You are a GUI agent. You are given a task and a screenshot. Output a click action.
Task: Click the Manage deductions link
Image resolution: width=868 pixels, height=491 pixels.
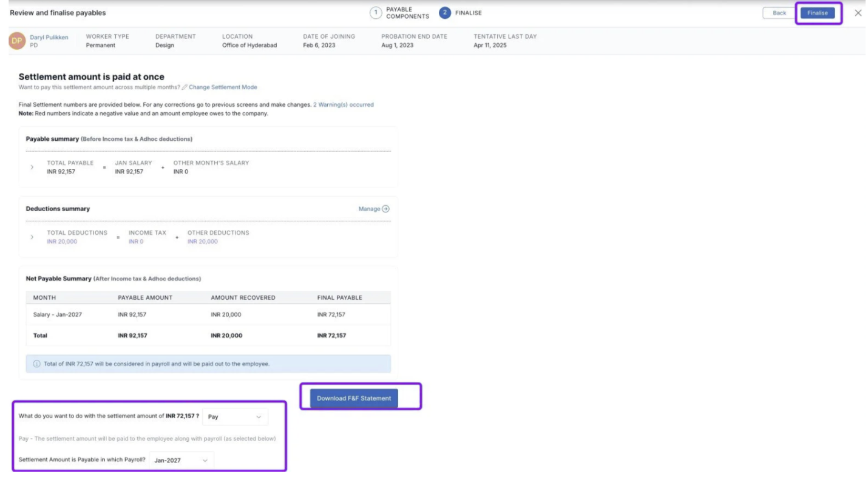(369, 209)
